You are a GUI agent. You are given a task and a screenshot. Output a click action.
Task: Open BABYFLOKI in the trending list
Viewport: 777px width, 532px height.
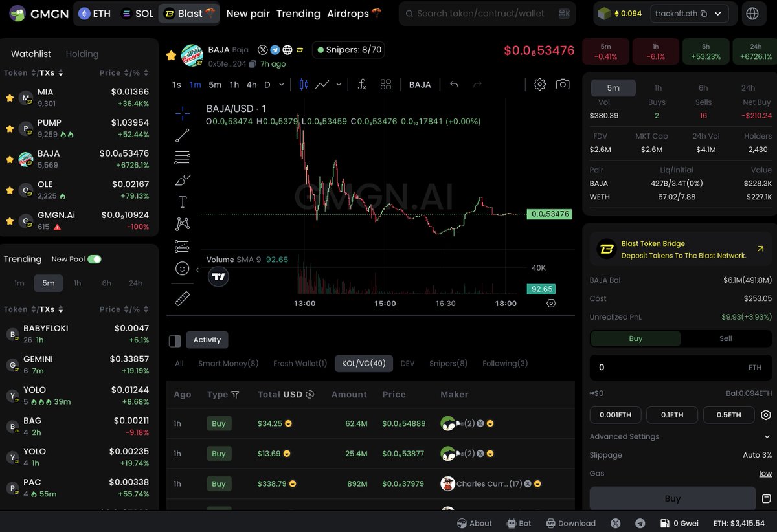78,334
